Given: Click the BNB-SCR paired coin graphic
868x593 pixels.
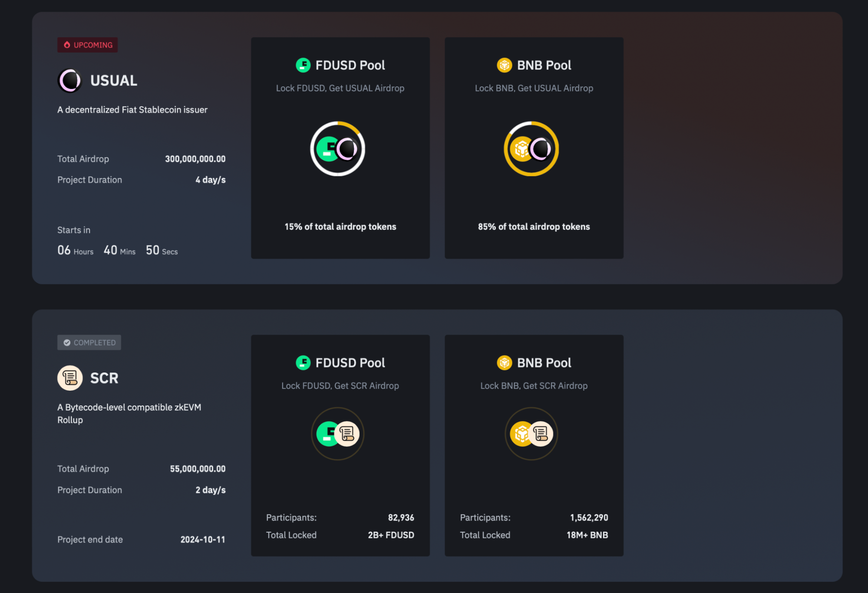Looking at the screenshot, I should (x=531, y=434).
